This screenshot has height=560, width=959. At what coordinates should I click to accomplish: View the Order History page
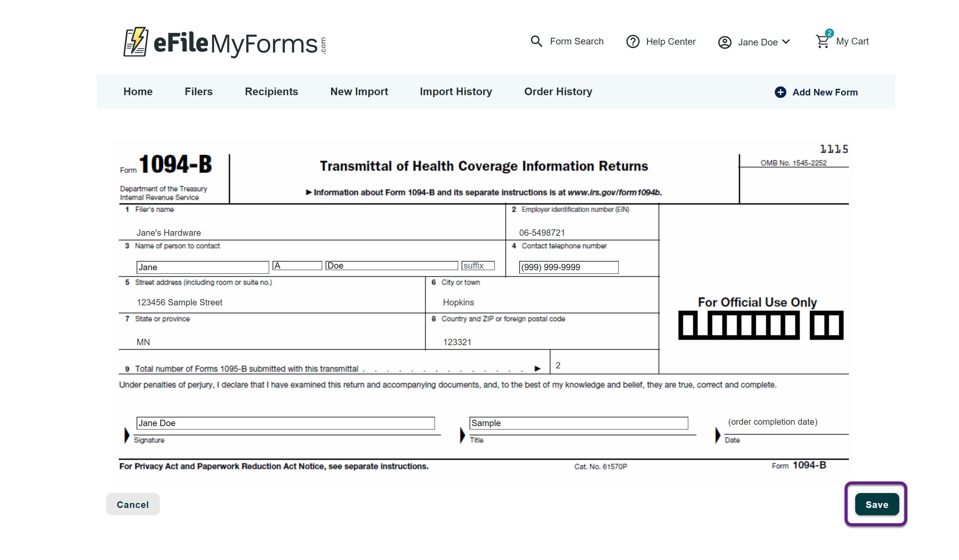click(558, 92)
